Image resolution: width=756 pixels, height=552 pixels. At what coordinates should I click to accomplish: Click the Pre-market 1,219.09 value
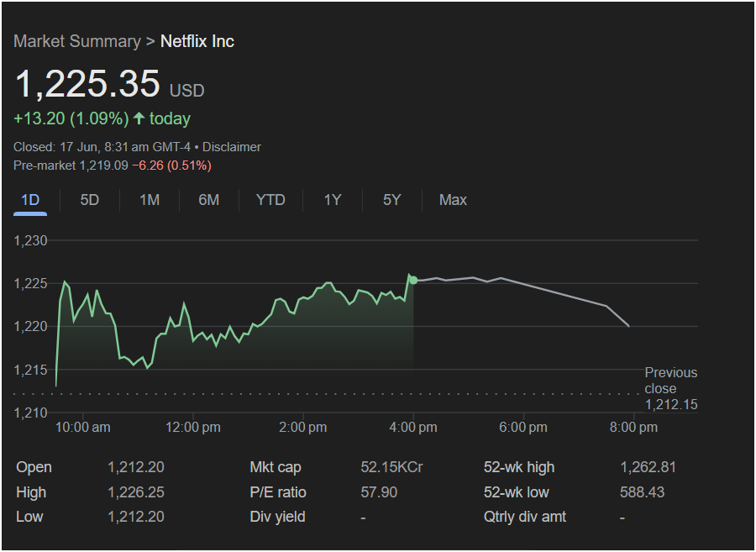pos(71,166)
